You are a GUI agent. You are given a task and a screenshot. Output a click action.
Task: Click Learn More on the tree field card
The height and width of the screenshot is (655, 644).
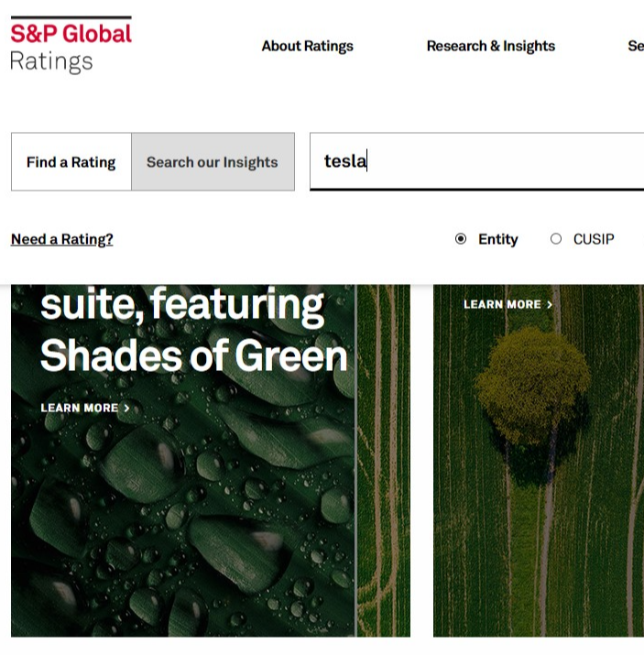click(x=508, y=304)
